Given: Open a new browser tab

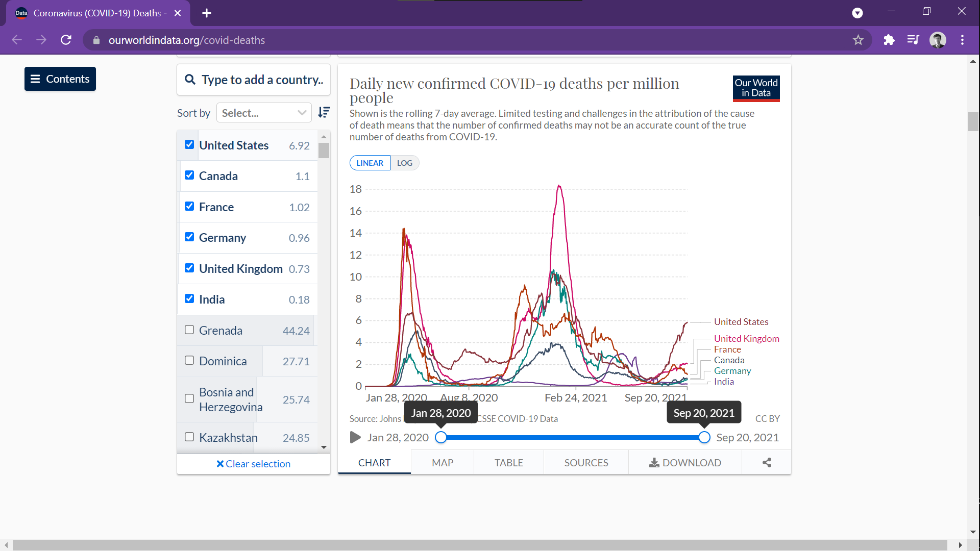Looking at the screenshot, I should 207,13.
